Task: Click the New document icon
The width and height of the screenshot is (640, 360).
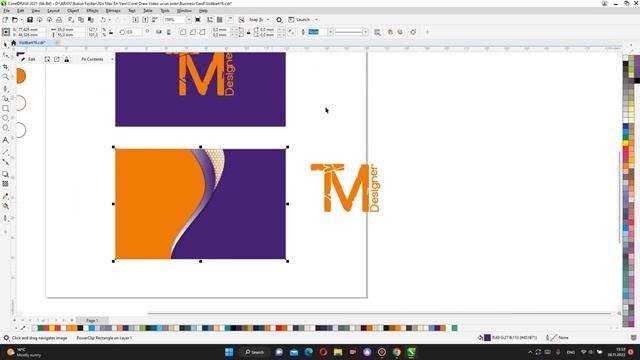Action: point(5,20)
